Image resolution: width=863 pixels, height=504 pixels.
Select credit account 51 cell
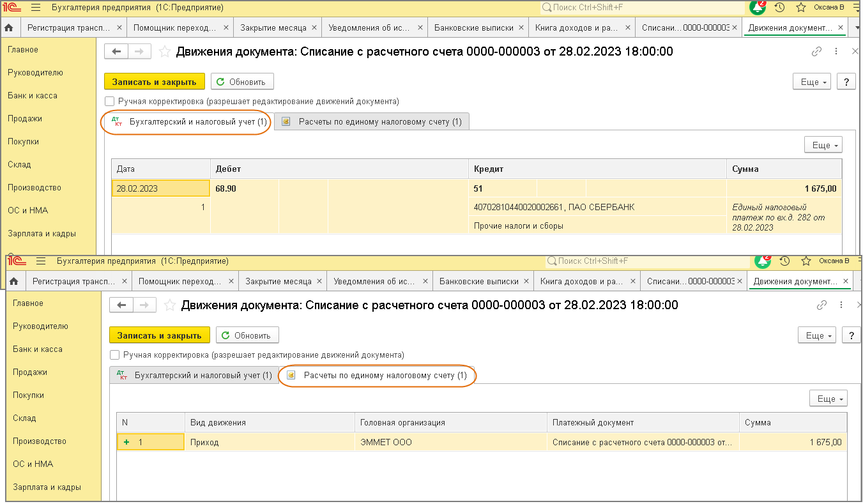503,188
